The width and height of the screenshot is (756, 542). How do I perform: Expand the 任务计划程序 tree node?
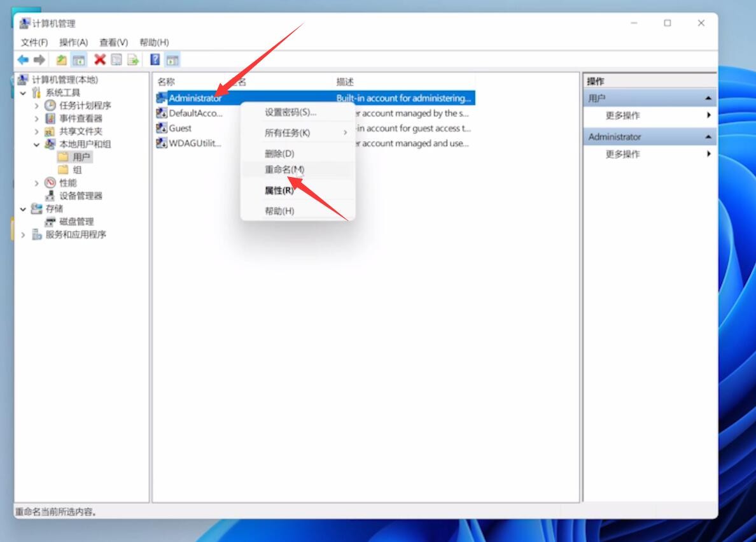click(36, 106)
